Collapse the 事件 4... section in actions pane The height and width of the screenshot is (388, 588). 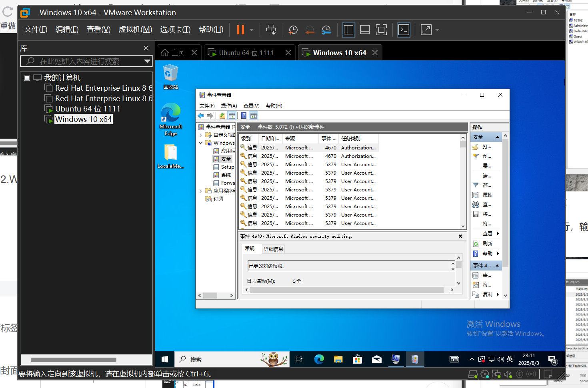[497, 266]
